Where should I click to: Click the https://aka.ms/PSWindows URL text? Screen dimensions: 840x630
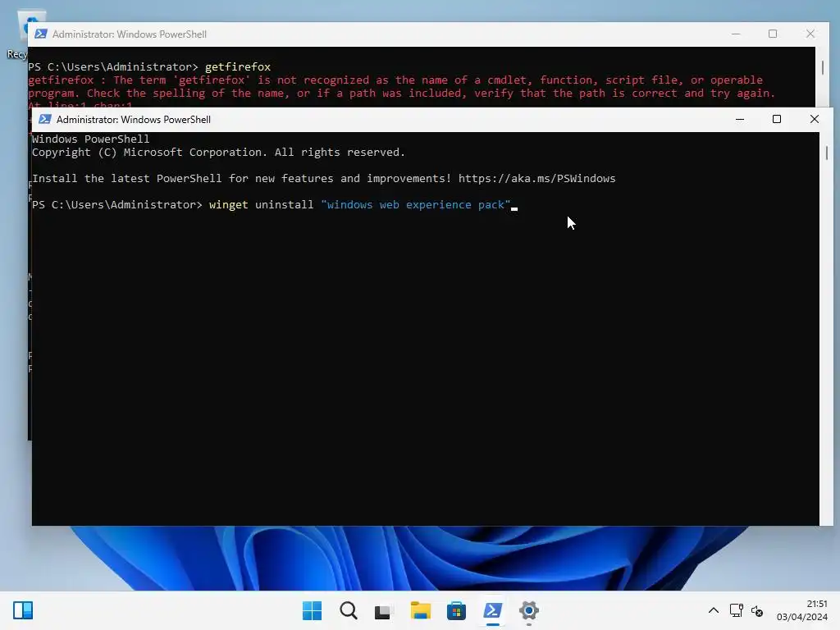[x=536, y=178]
